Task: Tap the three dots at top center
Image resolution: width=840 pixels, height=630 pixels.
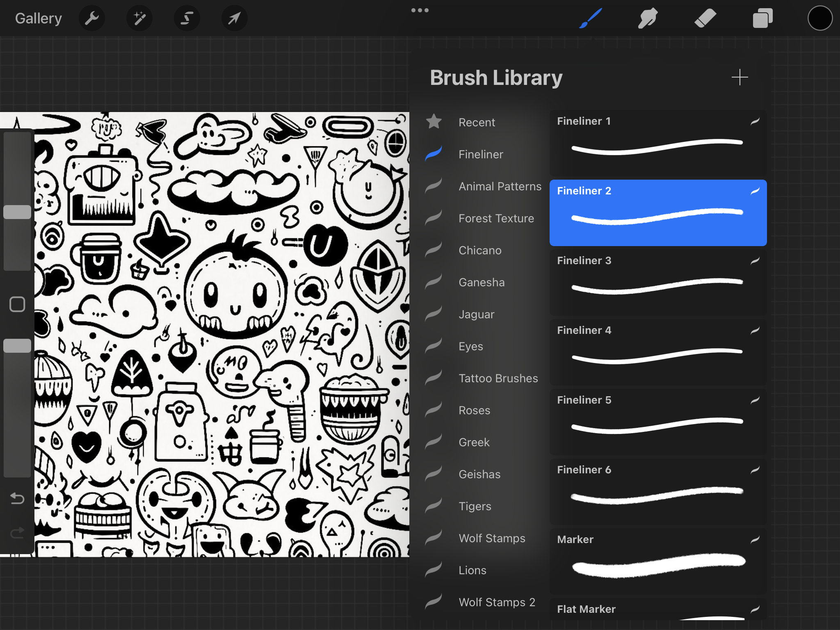Action: pos(420,10)
